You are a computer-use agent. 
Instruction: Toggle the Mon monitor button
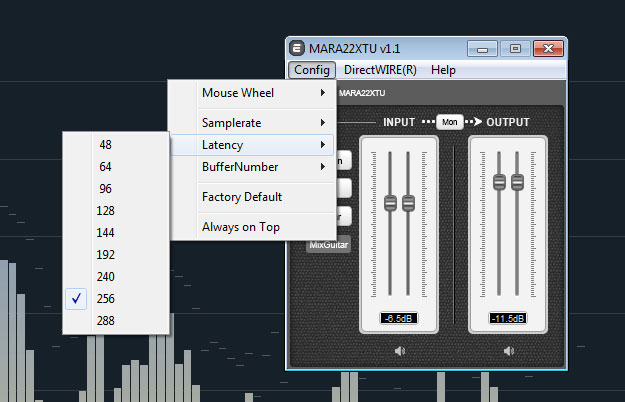(x=450, y=122)
